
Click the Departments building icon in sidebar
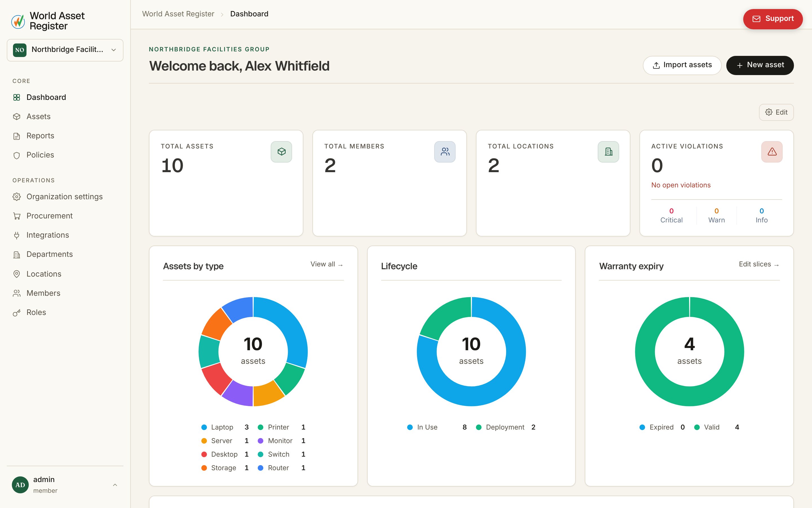(16, 255)
